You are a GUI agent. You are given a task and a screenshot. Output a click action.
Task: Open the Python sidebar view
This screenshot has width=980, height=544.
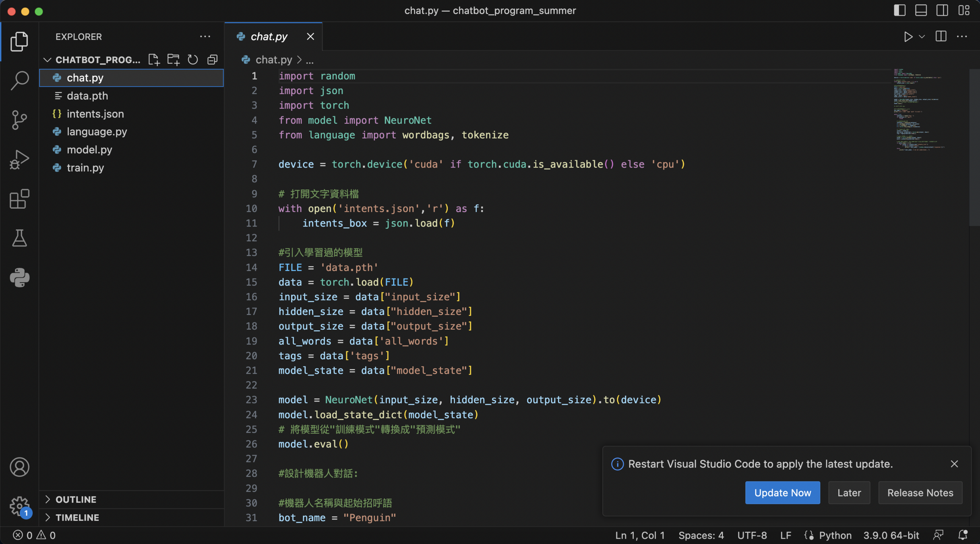point(19,278)
